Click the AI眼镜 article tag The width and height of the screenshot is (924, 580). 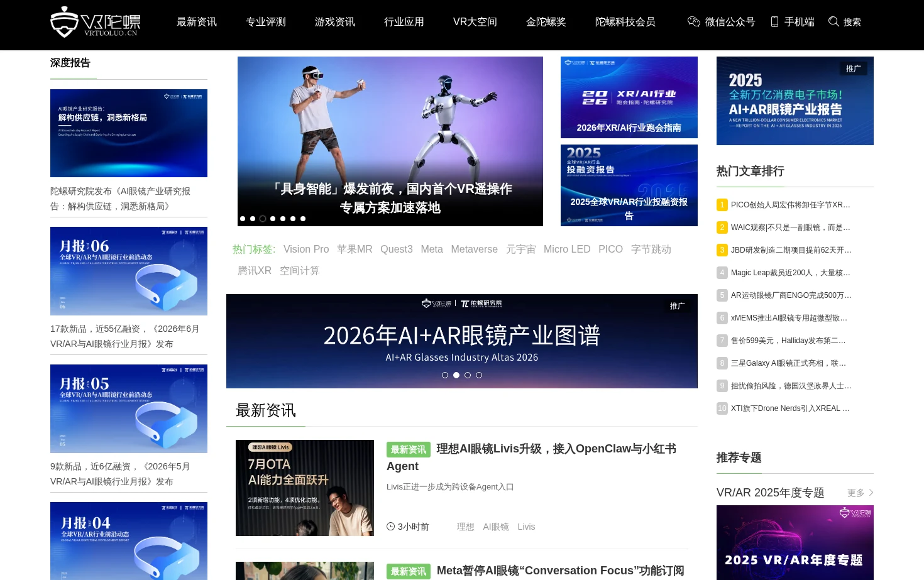point(496,527)
